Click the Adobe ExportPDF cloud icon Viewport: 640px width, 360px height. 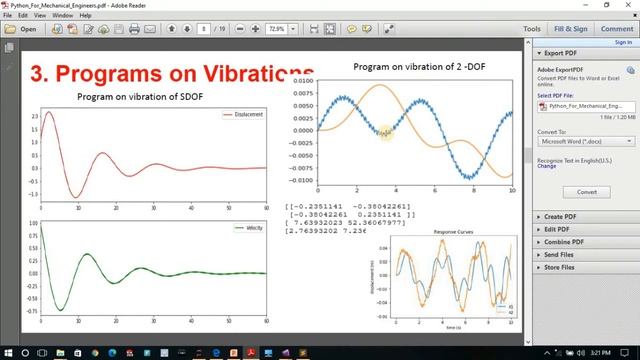(631, 70)
